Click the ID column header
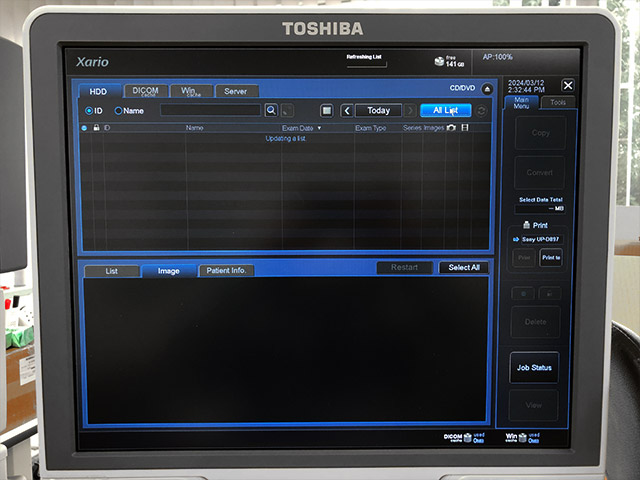 pos(107,128)
